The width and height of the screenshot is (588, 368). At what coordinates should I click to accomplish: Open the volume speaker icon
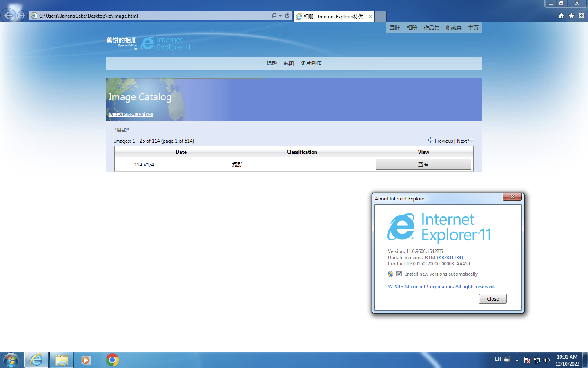click(547, 360)
